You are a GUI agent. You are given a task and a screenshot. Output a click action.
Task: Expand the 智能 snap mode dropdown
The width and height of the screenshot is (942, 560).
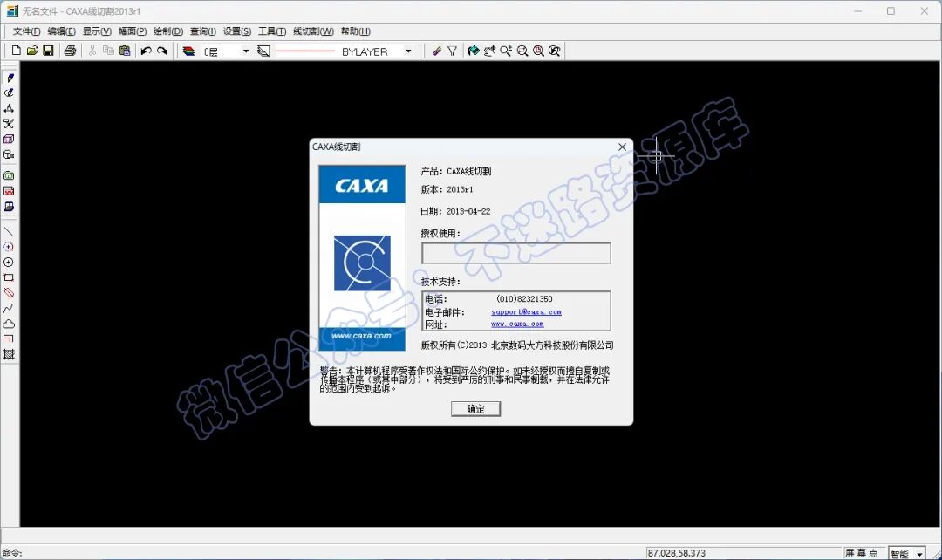(919, 554)
